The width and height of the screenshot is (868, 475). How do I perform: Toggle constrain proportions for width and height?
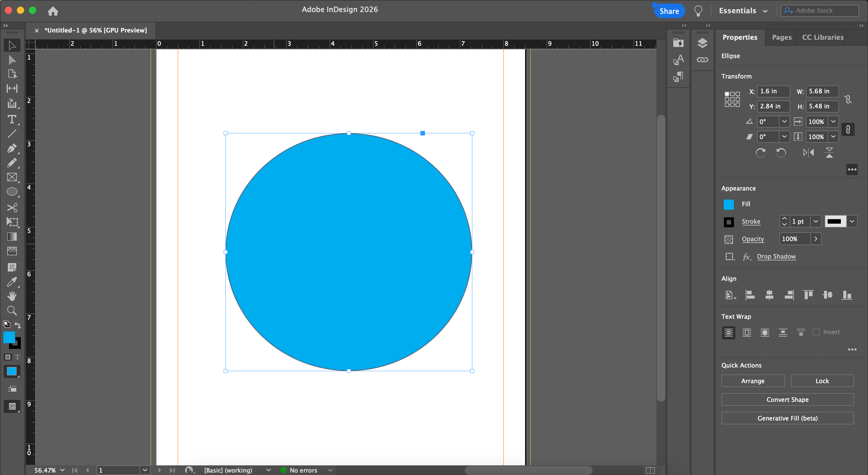[x=848, y=99]
